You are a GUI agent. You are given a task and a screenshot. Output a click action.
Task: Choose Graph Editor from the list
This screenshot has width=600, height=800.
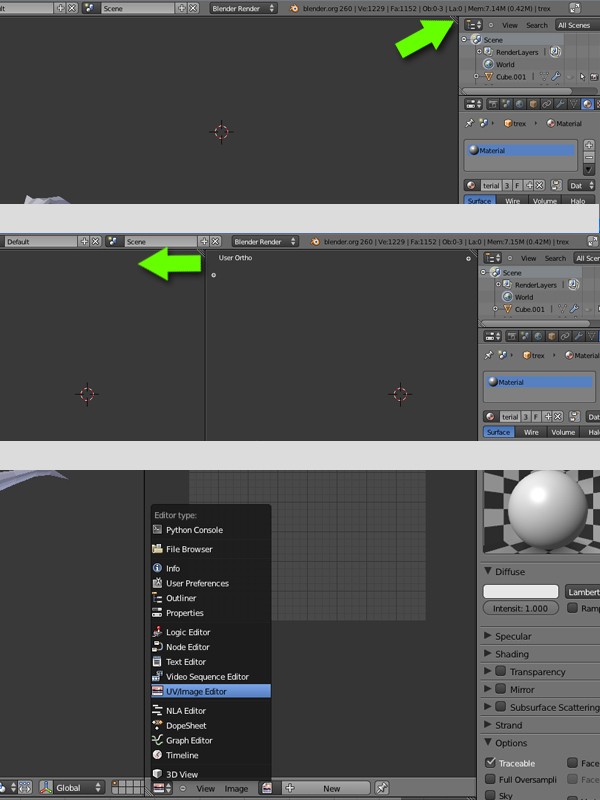coord(211,740)
